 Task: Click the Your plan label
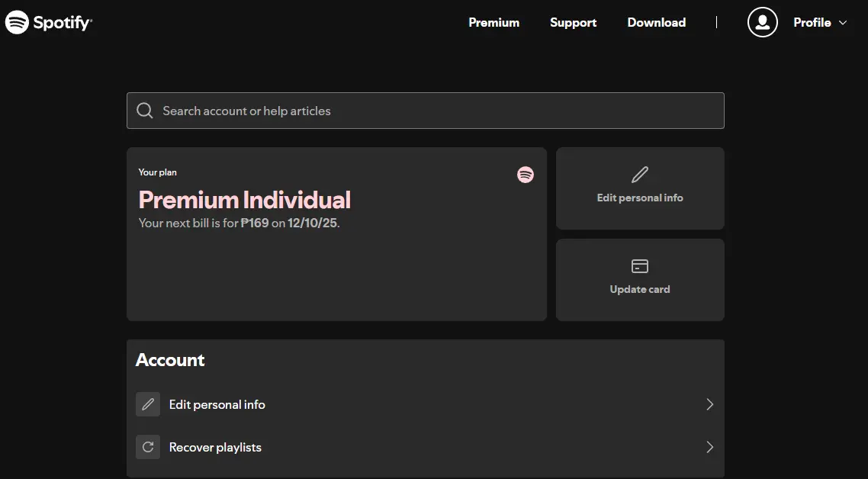[158, 172]
